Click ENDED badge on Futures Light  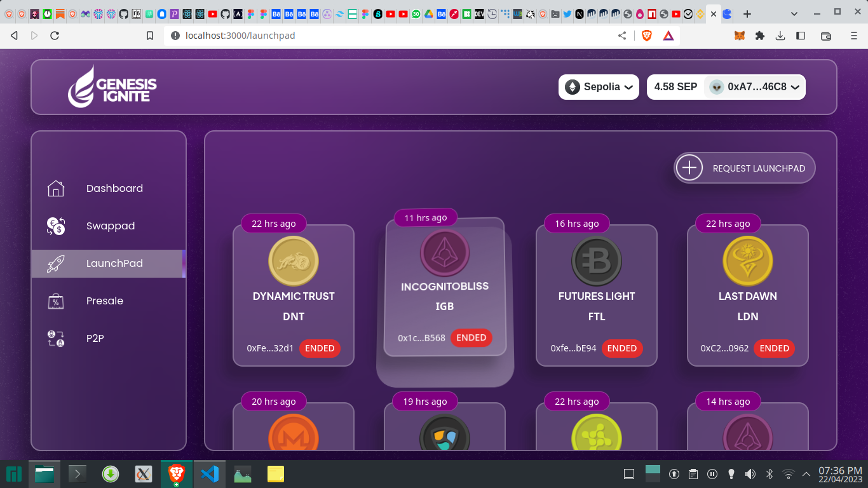coord(622,348)
